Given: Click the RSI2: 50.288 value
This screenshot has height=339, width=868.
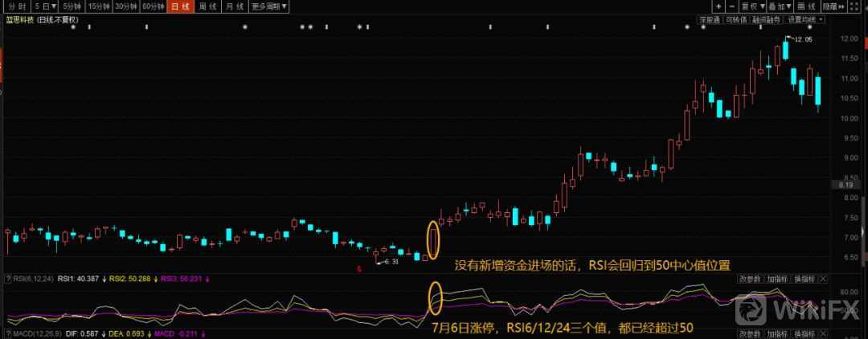Looking at the screenshot, I should (129, 279).
